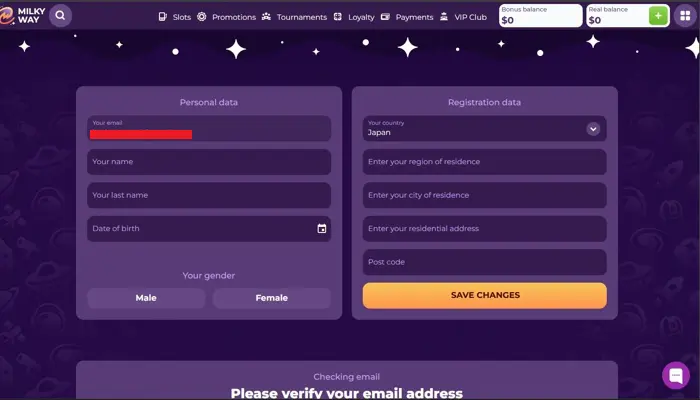Click the calendar icon in Date of birth
Viewport: 700px width, 400px height.
322,229
